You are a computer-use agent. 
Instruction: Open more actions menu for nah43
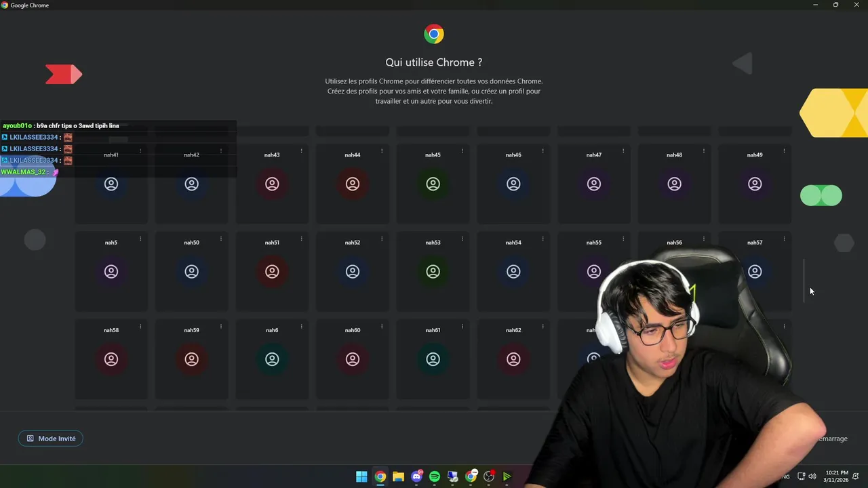point(301,151)
